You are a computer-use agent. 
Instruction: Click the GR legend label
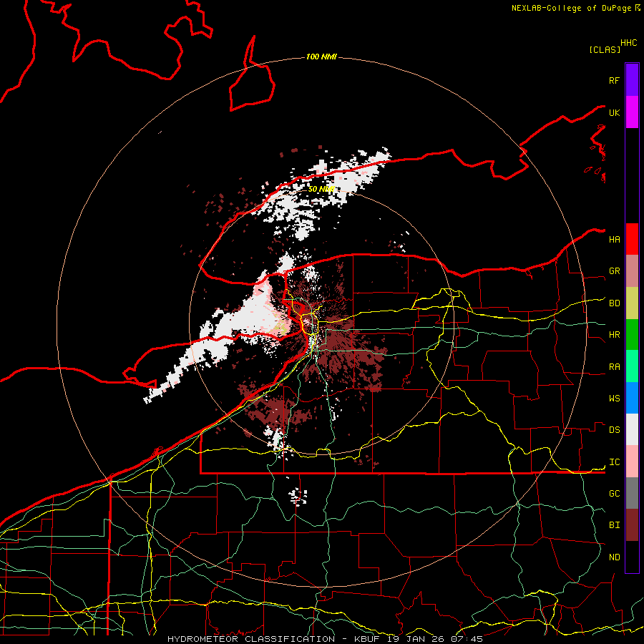coord(614,271)
